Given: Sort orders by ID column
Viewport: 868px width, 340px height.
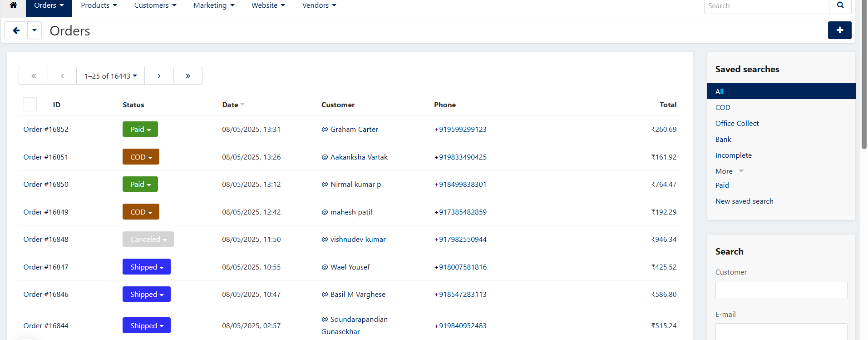Looking at the screenshot, I should point(57,105).
